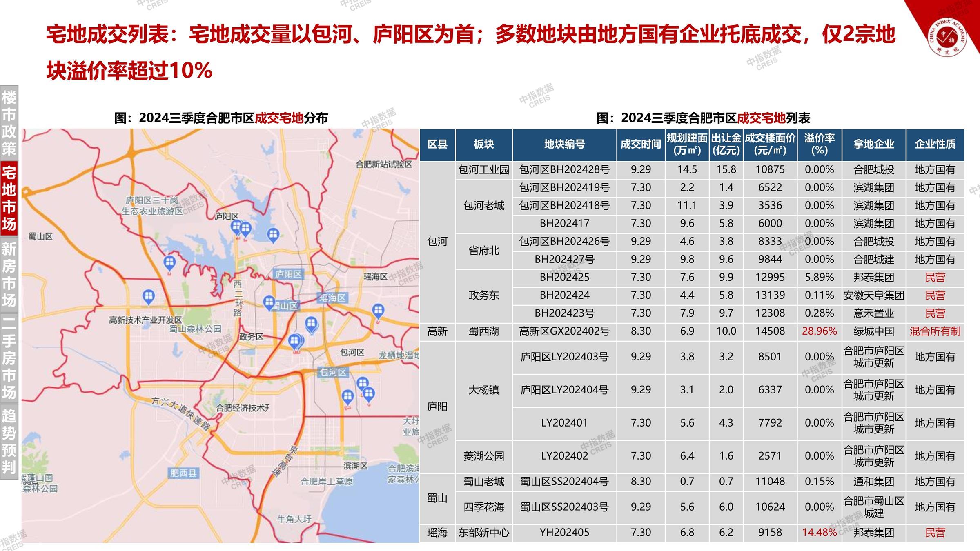Select the YH202405 parcel in 瑶海 row
Image resolution: width=980 pixels, height=551 pixels.
564,533
